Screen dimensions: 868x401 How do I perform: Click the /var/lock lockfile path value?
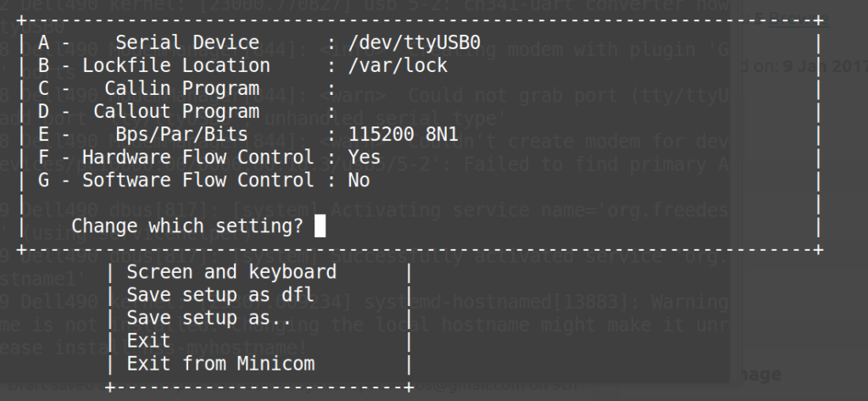[398, 65]
